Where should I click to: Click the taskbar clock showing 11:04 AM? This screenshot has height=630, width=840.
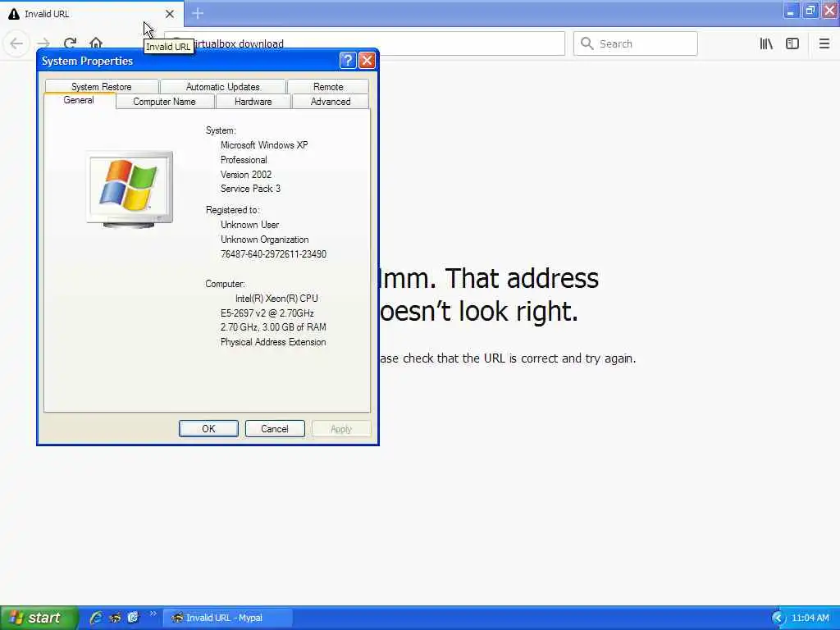click(x=810, y=618)
